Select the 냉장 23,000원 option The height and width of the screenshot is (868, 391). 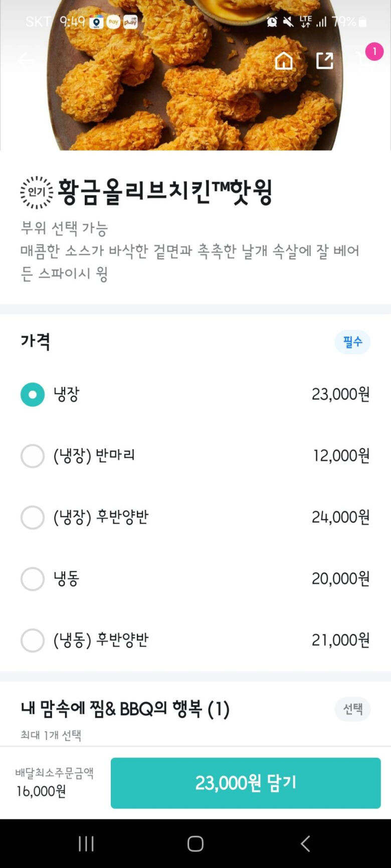click(33, 395)
